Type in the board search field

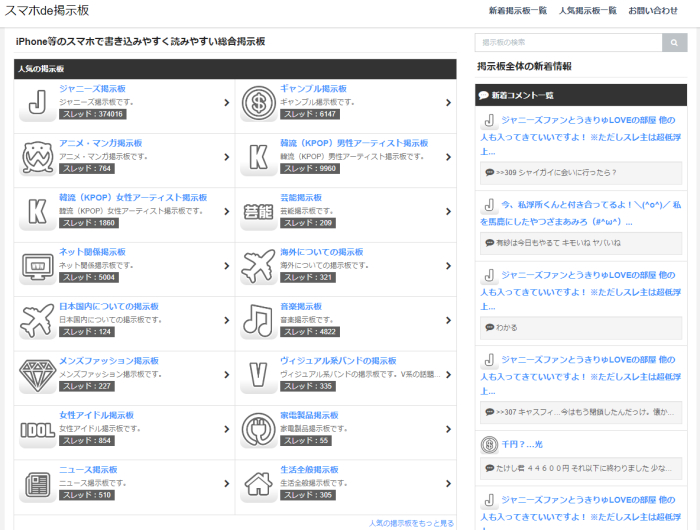click(568, 43)
